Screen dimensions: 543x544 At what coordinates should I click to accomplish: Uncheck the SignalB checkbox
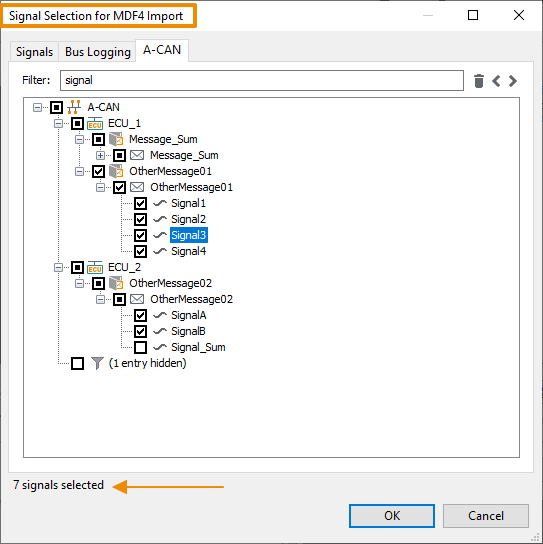point(141,331)
